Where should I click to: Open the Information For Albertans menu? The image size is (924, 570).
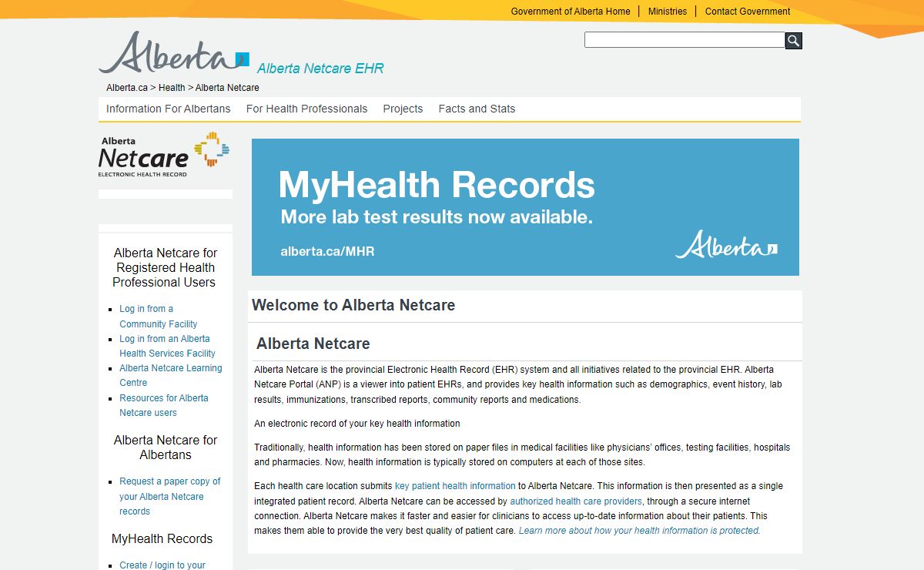coord(169,109)
